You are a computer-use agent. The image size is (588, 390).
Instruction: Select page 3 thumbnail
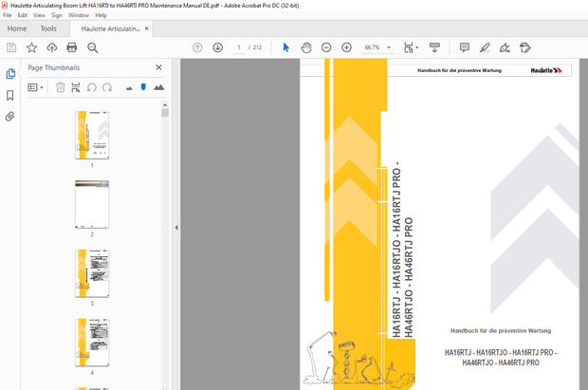point(92,273)
